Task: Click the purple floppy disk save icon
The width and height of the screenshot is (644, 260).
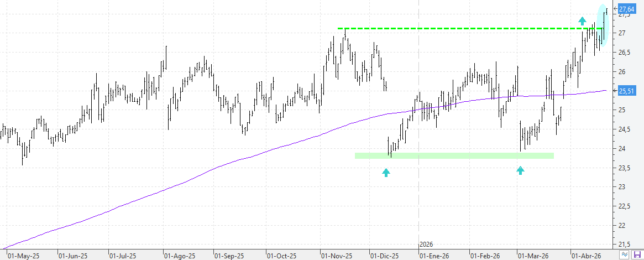Action: (x=637, y=254)
